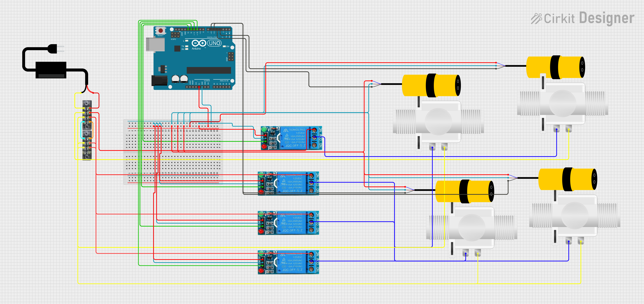Click the green LED on the topmost relay

tap(264, 129)
